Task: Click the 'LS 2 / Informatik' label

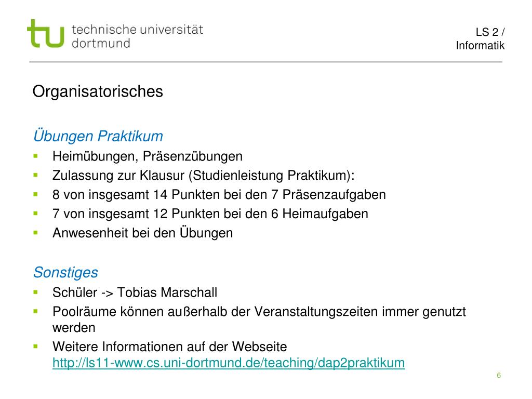Action: pos(480,38)
